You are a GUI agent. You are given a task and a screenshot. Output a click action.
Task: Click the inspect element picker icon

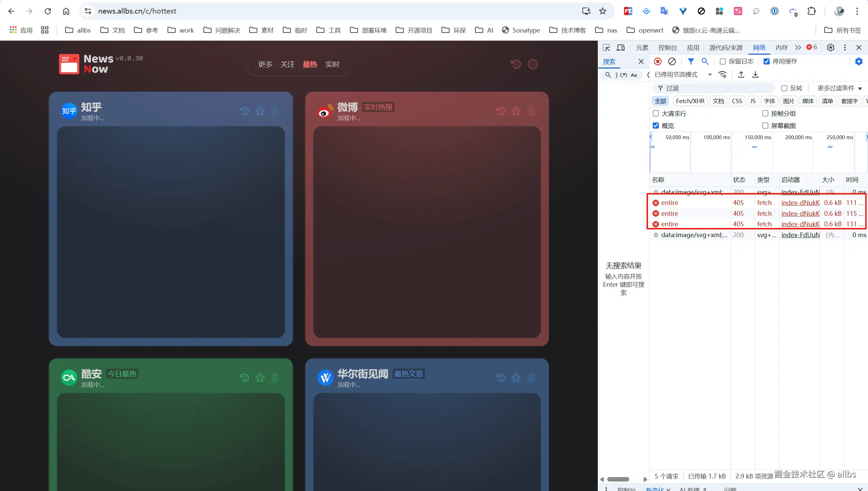[606, 48]
